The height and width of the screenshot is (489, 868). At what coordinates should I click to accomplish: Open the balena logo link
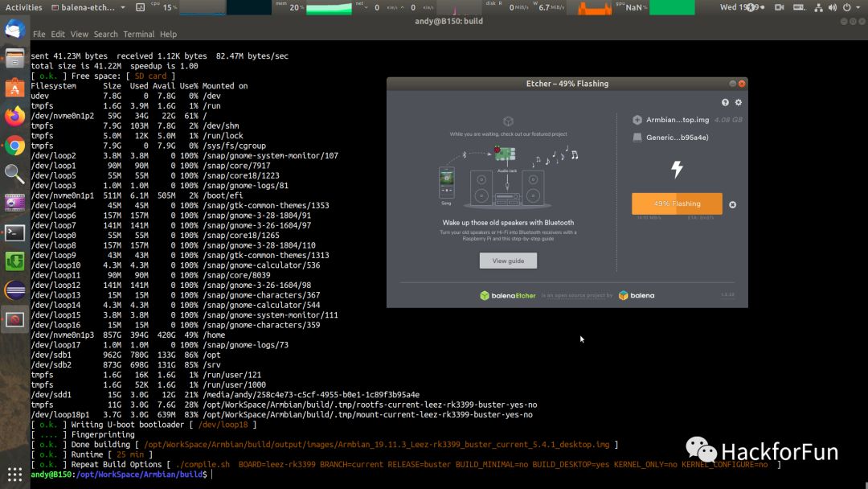(637, 296)
